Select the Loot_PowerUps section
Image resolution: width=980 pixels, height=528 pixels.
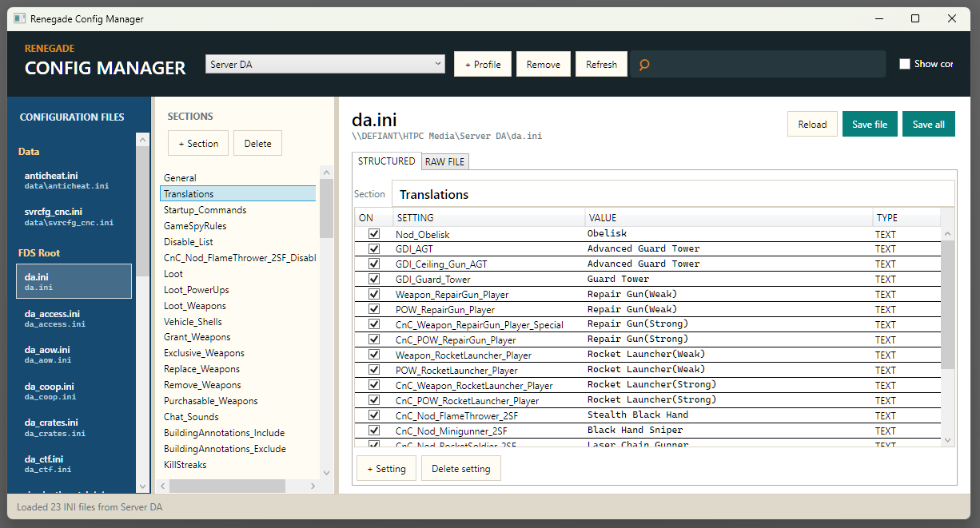click(238, 289)
